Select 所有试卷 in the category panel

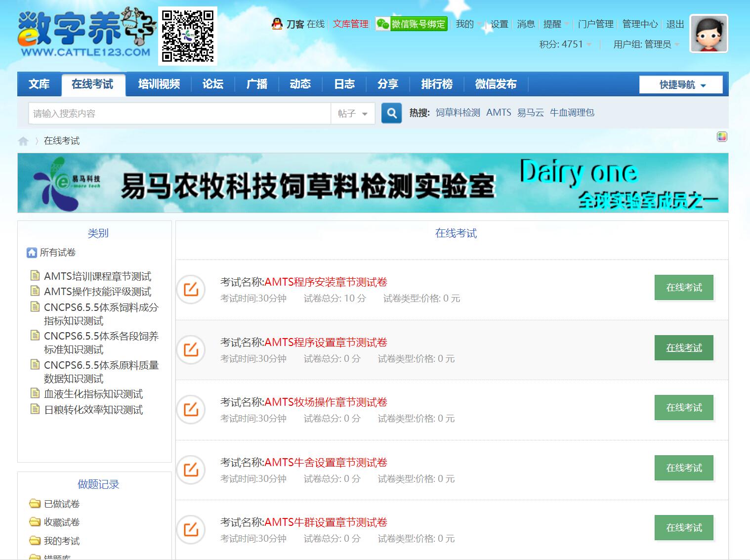point(58,253)
